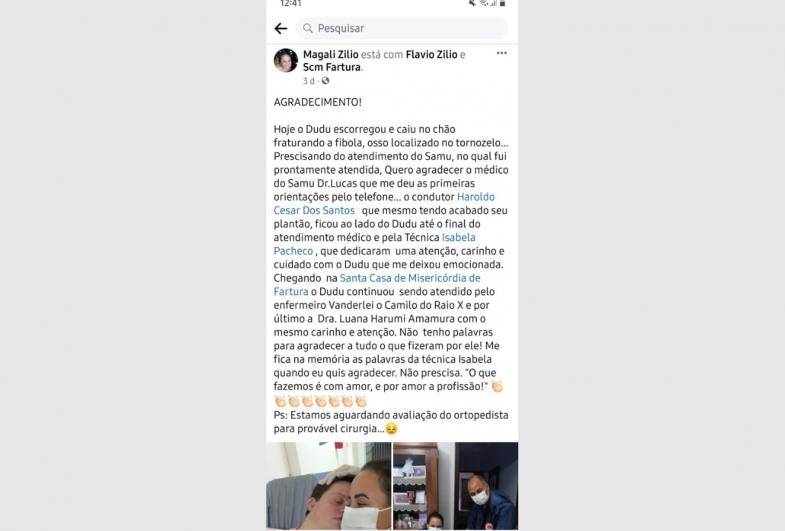Open Magali Zilio's profile name link
The width and height of the screenshot is (785, 531).
coord(330,55)
